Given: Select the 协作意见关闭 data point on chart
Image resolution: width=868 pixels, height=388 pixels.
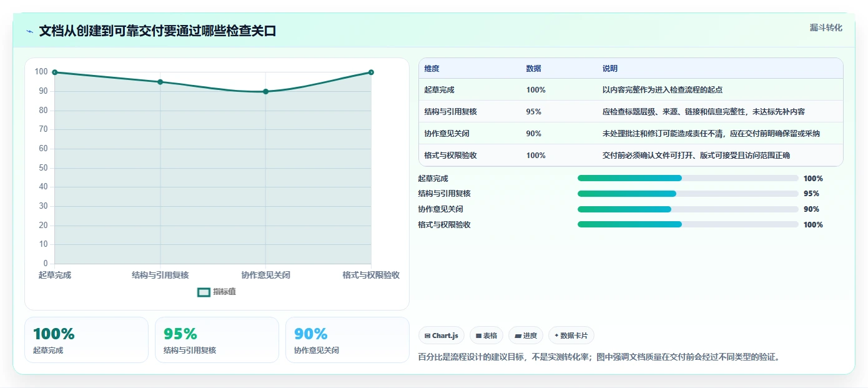Looking at the screenshot, I should [x=265, y=91].
